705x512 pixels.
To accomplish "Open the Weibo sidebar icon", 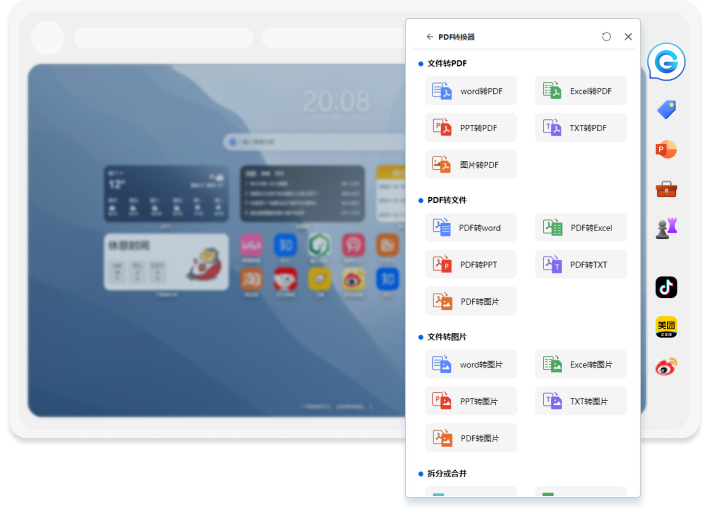I will pyautogui.click(x=666, y=366).
